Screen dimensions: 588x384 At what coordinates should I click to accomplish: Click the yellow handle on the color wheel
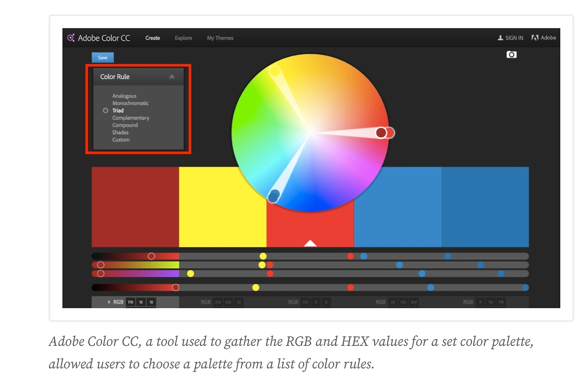[275, 71]
